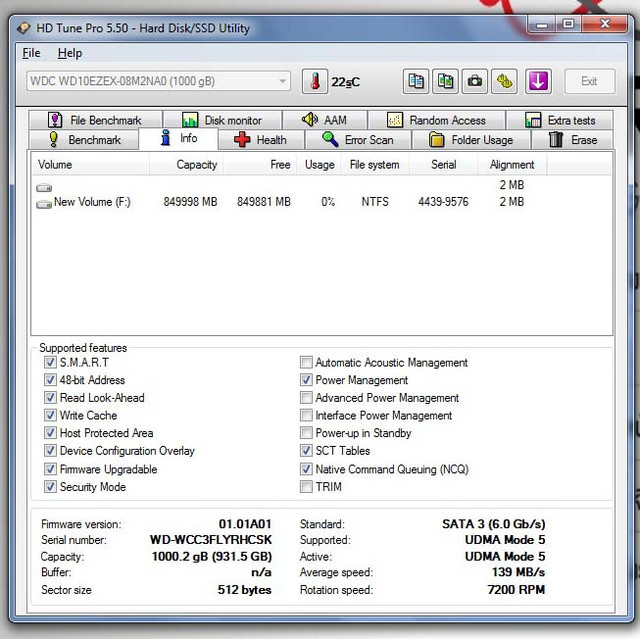Open the Health tab with red cross

point(261,140)
